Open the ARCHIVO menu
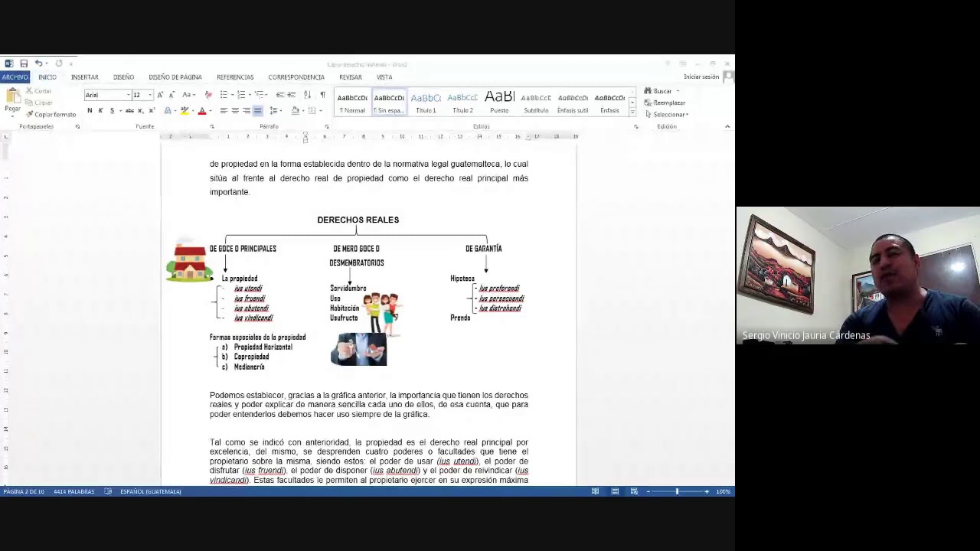Viewport: 980px width, 551px height. point(15,77)
